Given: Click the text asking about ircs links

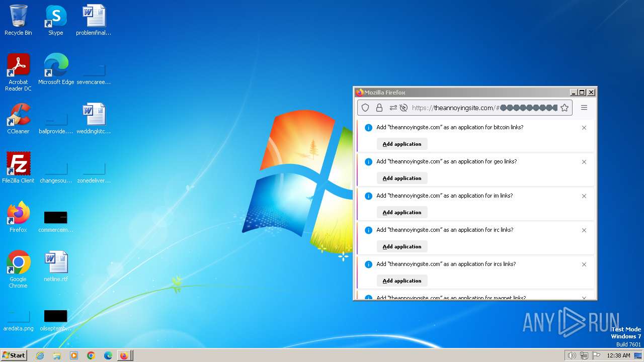Looking at the screenshot, I should pyautogui.click(x=446, y=264).
